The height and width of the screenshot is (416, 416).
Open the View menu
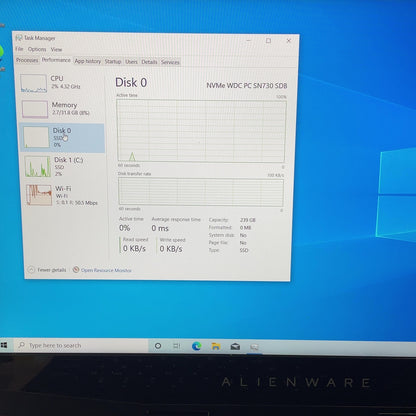pos(56,49)
